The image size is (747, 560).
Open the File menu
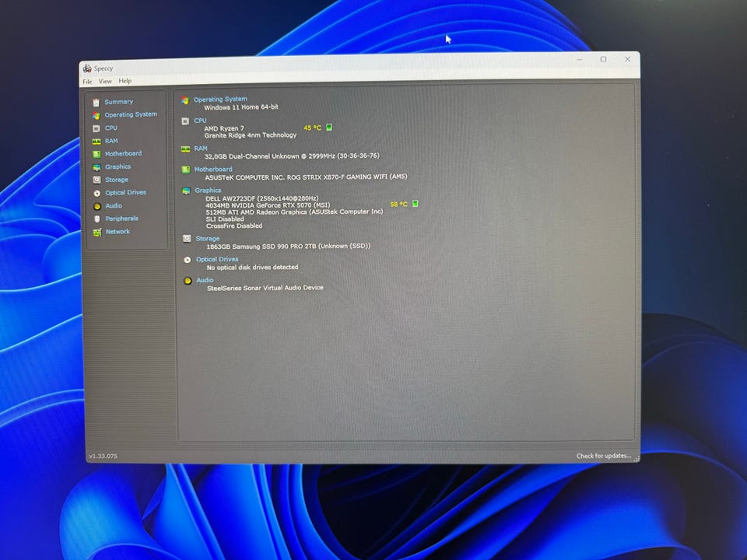pyautogui.click(x=87, y=82)
